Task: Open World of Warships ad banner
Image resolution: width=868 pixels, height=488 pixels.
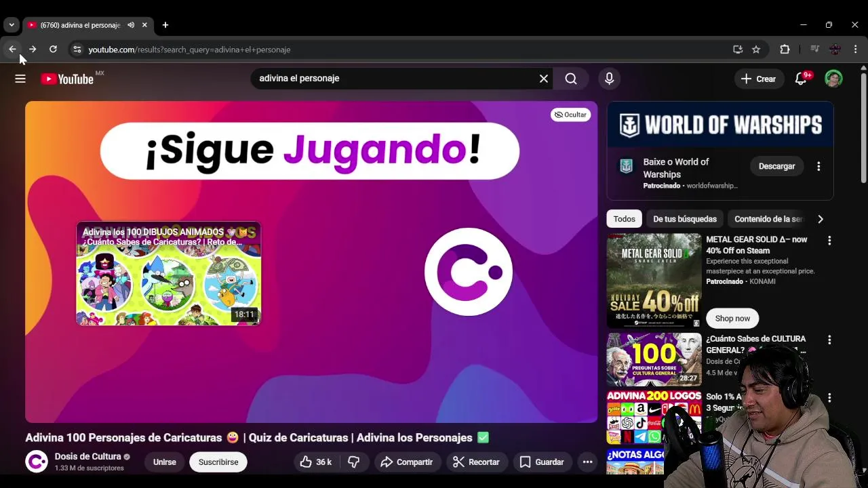Action: click(720, 125)
